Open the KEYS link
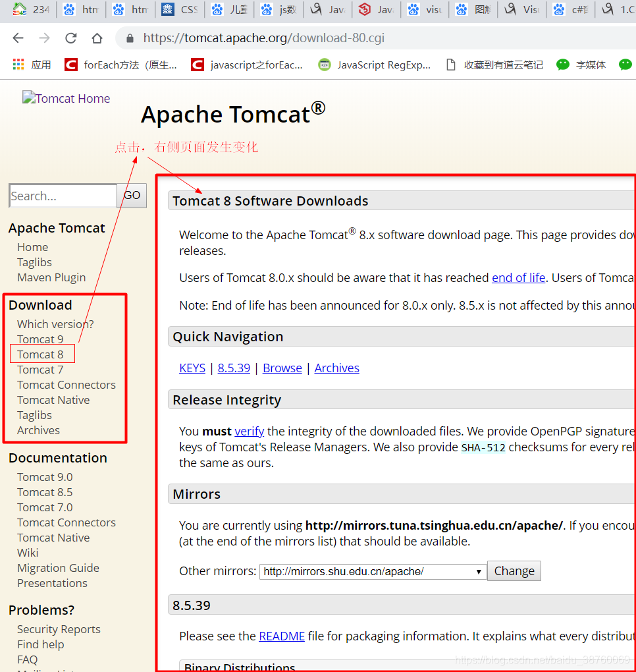Viewport: 636px width, 672px height. (192, 368)
